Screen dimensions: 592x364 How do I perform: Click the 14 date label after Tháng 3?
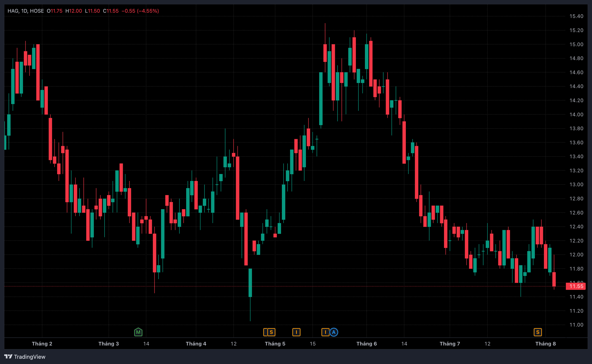tap(146, 343)
